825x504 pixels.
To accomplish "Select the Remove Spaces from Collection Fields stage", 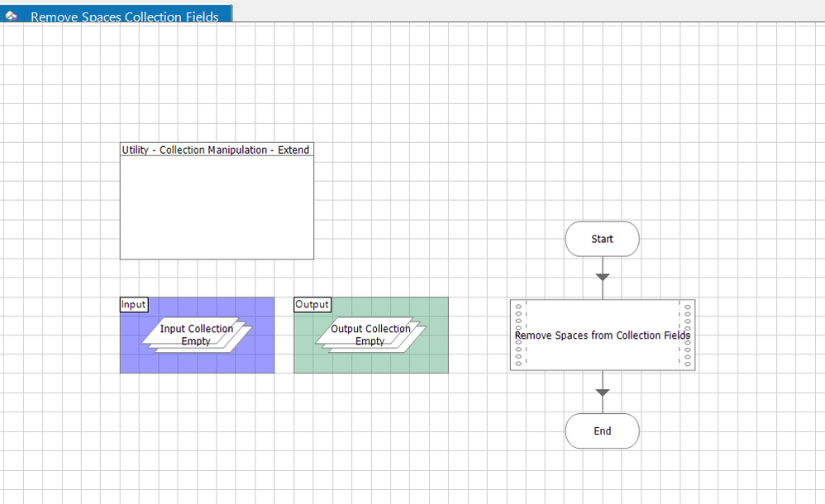I will 602,335.
